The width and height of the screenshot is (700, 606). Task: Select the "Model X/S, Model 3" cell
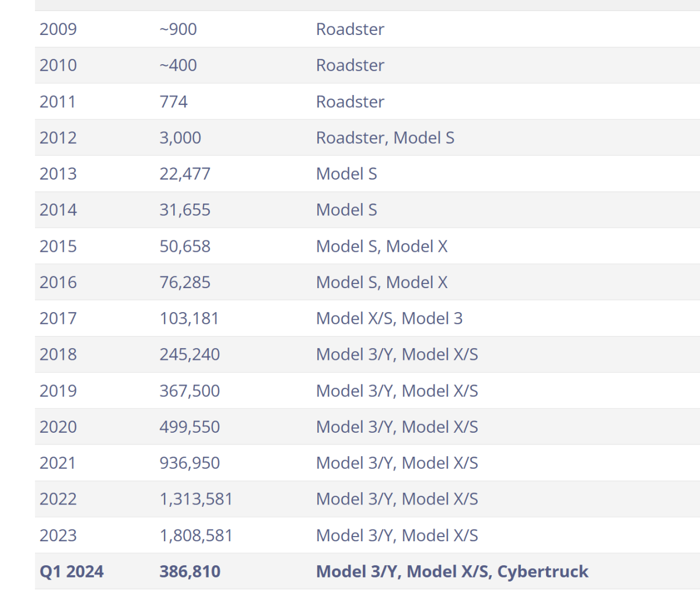(x=389, y=318)
